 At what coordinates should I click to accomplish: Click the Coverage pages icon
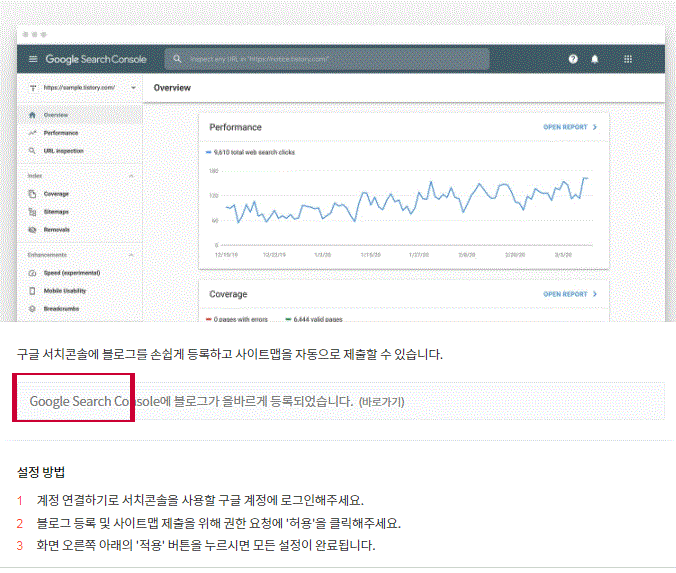click(x=32, y=194)
